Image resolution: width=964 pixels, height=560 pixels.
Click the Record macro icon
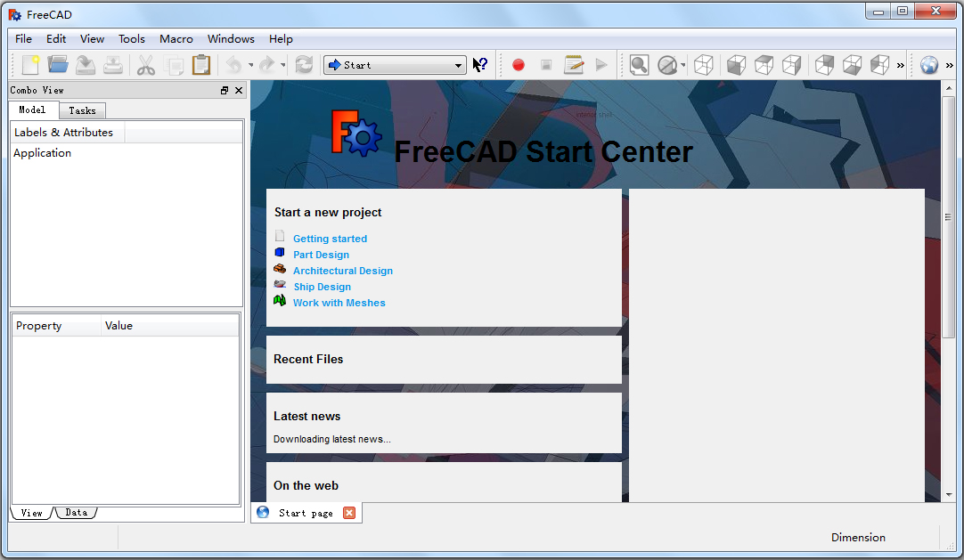click(518, 64)
